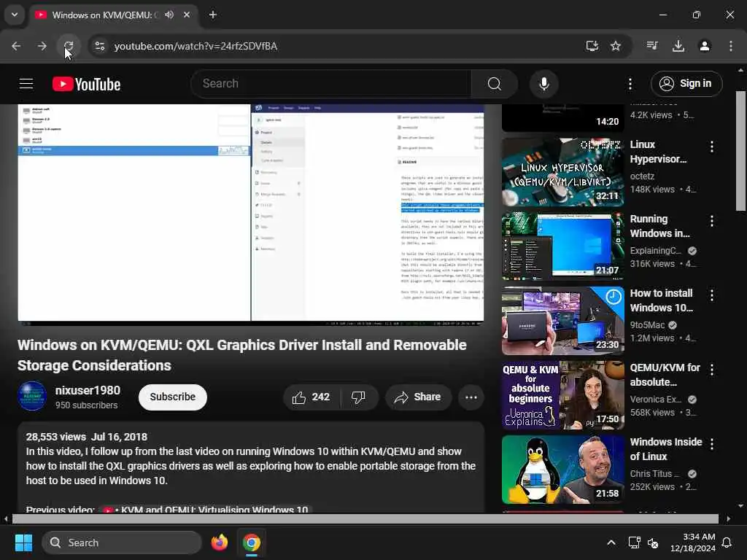This screenshot has height=560, width=747.
Task: Reload the page with the refresh icon
Action: pyautogui.click(x=68, y=46)
